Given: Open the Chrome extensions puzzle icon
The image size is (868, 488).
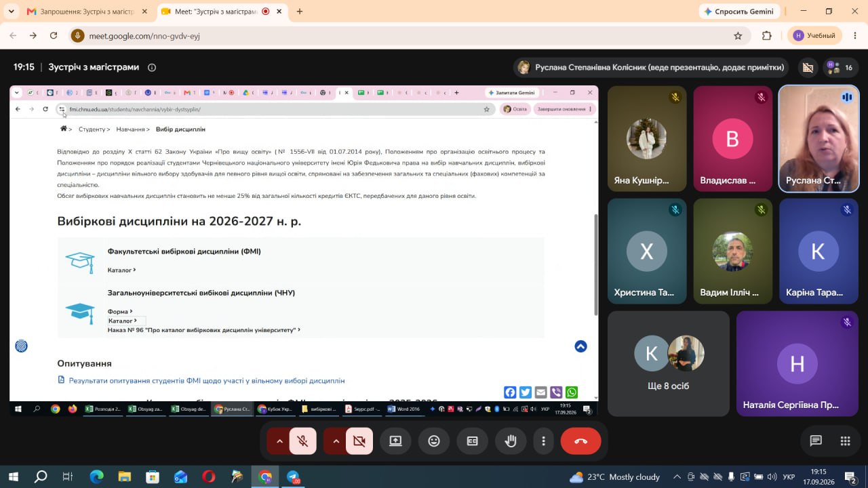Looking at the screenshot, I should point(767,36).
